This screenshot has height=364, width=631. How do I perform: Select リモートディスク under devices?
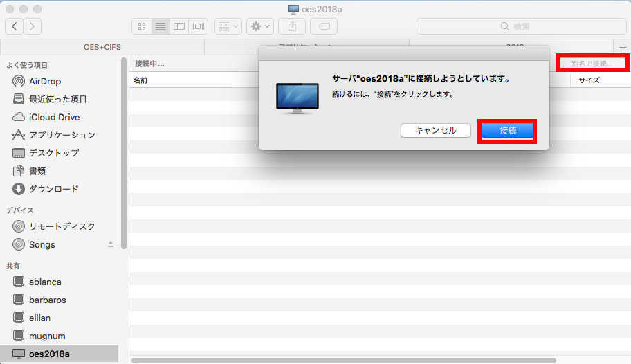point(62,226)
